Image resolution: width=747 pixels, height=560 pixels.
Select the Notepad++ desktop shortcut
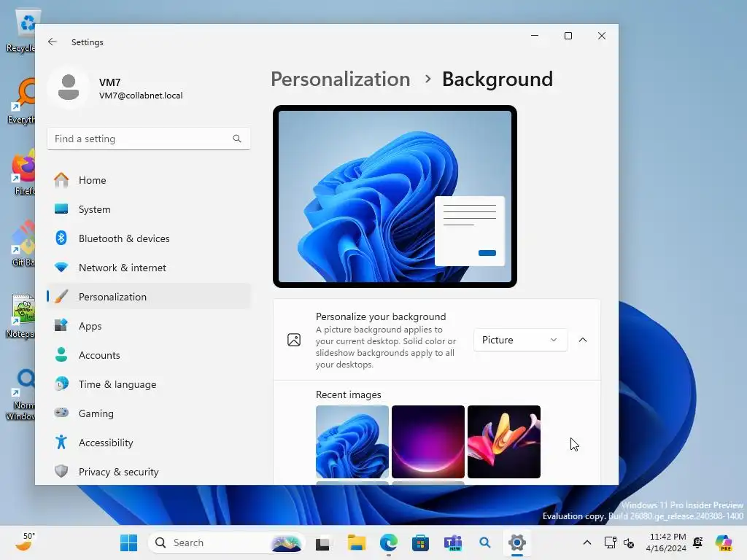pos(21,316)
